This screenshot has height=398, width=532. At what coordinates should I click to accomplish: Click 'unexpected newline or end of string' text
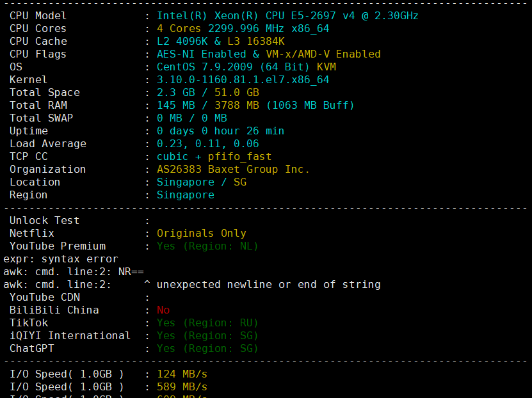[x=269, y=285]
